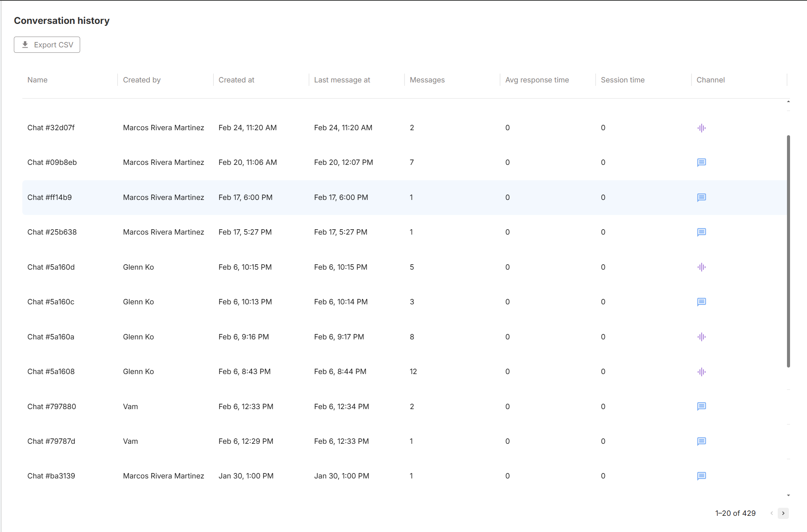Click Jan 30, 1:00 PM created date
This screenshot has height=532, width=807.
click(246, 476)
